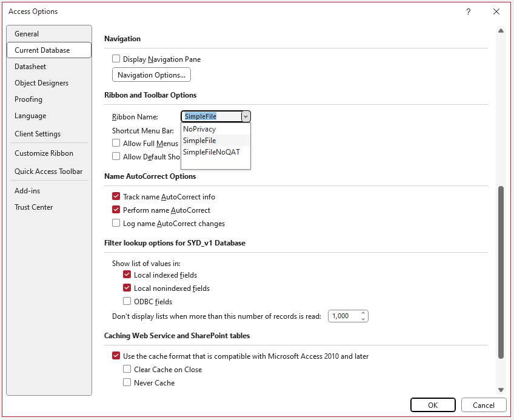Open the Proofing category

pyautogui.click(x=49, y=99)
